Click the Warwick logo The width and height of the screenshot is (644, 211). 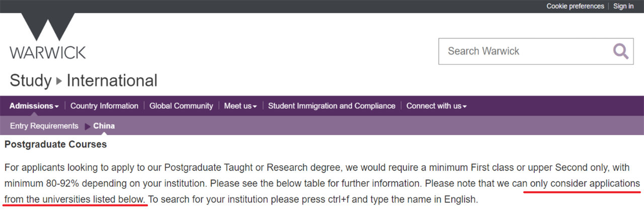click(x=48, y=36)
